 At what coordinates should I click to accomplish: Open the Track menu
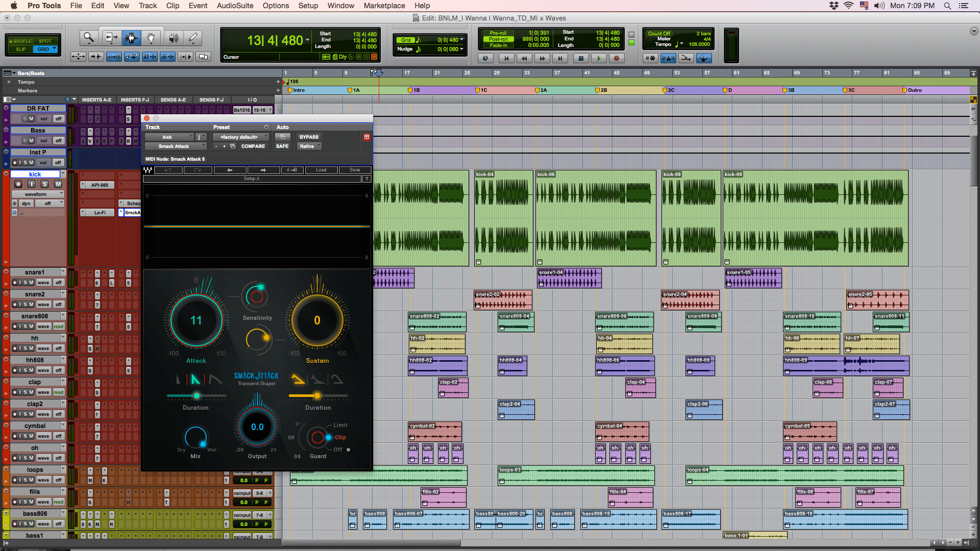(148, 6)
